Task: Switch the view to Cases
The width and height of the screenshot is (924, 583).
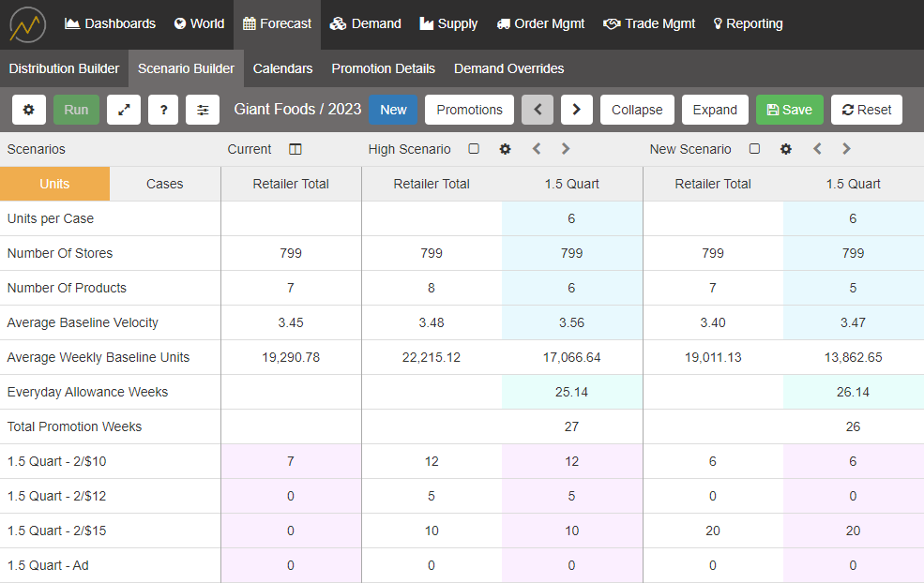Action: click(x=165, y=184)
